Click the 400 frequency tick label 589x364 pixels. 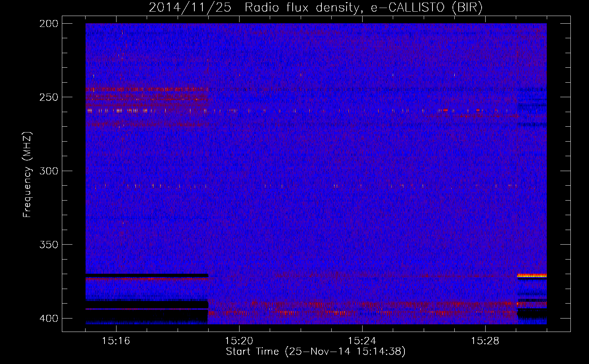[48, 318]
